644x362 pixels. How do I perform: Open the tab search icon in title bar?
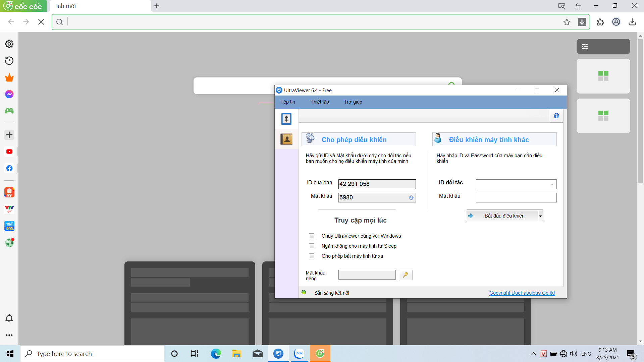click(x=561, y=6)
